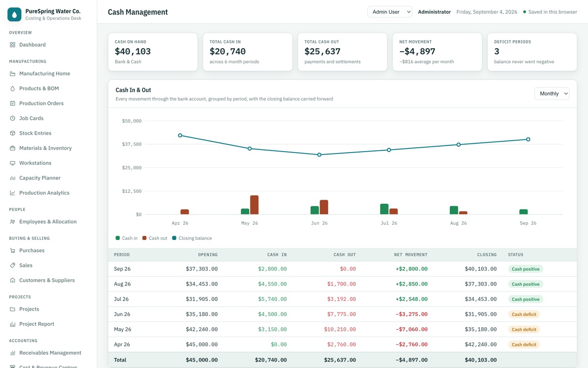Toggle the Cash in legend item
The height and width of the screenshot is (368, 588).
[x=126, y=238]
